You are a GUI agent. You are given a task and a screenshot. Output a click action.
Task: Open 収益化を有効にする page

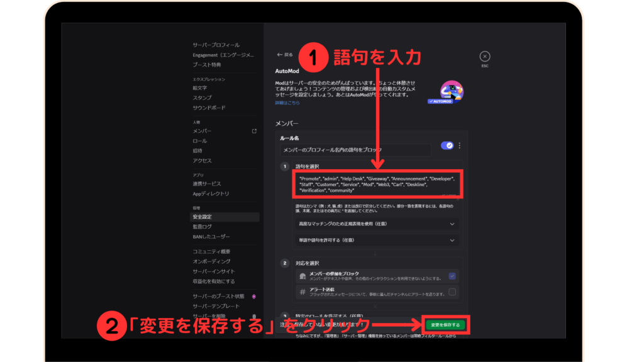point(214,282)
